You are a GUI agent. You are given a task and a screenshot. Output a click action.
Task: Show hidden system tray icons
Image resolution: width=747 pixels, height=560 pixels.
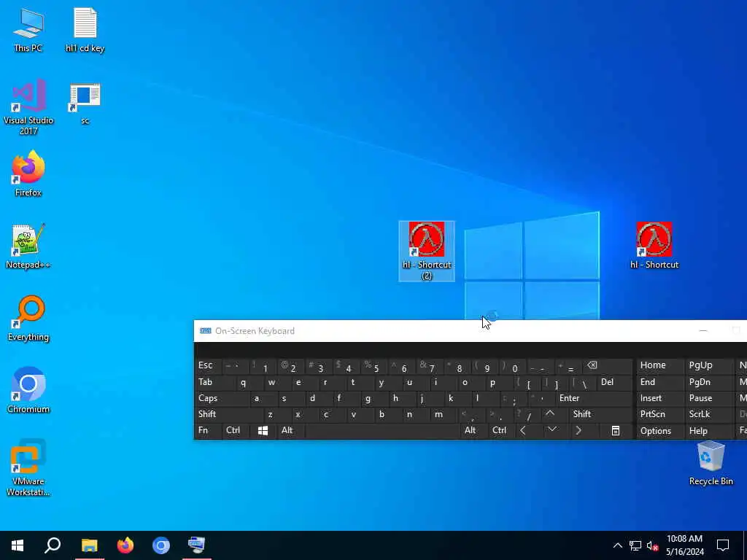coord(617,545)
